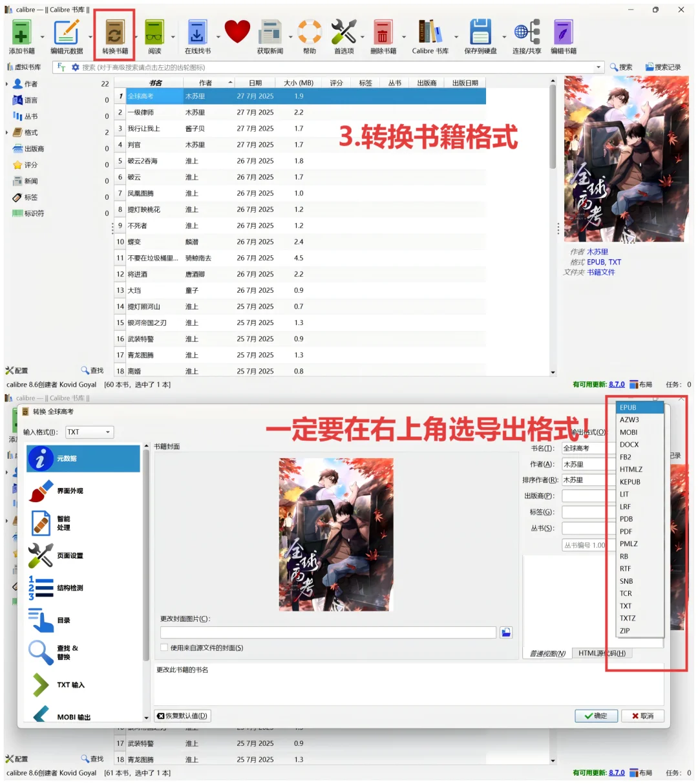
Task: Select 元数据 (Metadata) section in convert dialog
Action: point(83,458)
